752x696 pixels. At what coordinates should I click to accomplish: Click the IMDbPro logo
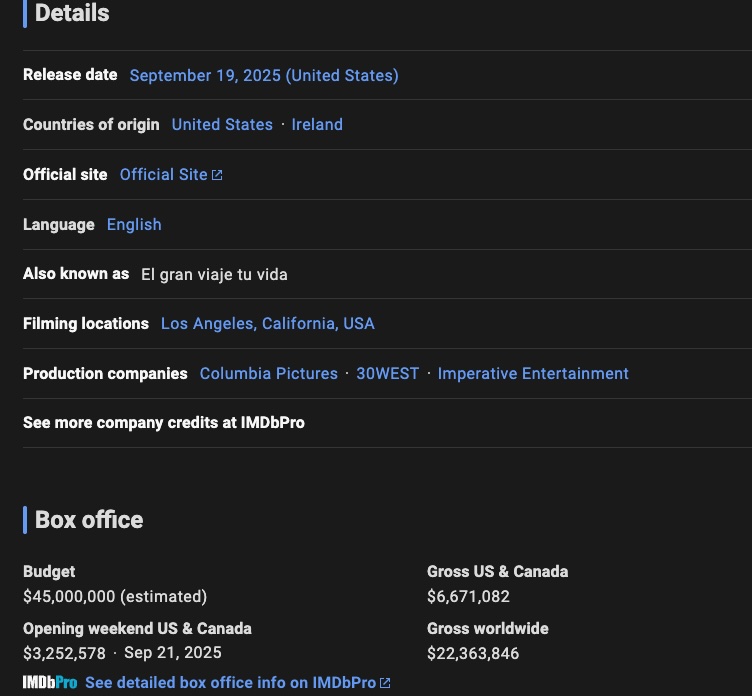(50, 683)
